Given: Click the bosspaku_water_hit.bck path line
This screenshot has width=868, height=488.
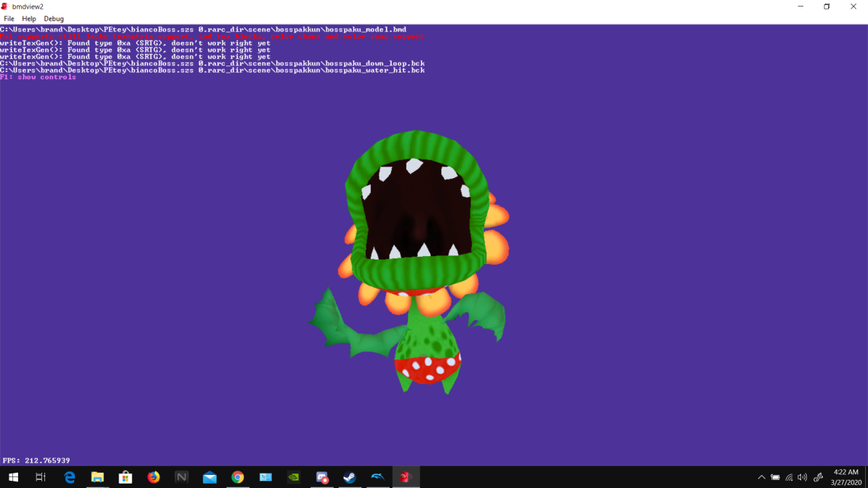Looking at the screenshot, I should (x=212, y=70).
